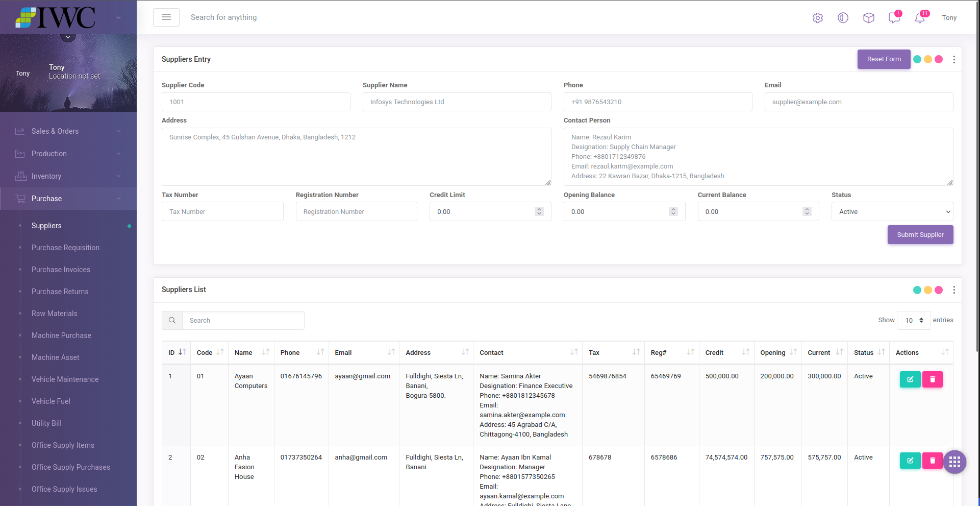The height and width of the screenshot is (506, 980).
Task: Sort the table by Contact column
Action: click(528, 352)
